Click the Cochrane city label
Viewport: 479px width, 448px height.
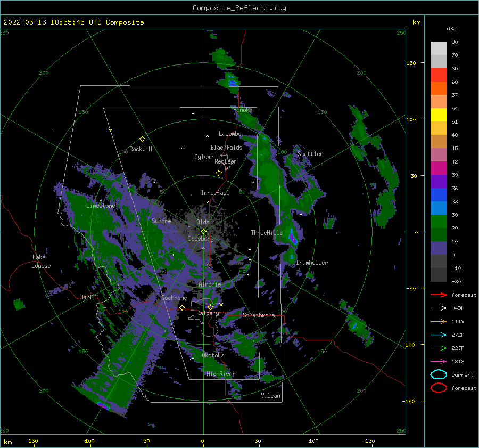[174, 298]
